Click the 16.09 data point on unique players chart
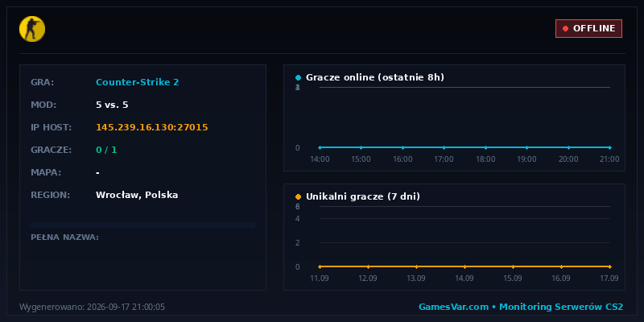644x322 pixels. click(x=561, y=266)
